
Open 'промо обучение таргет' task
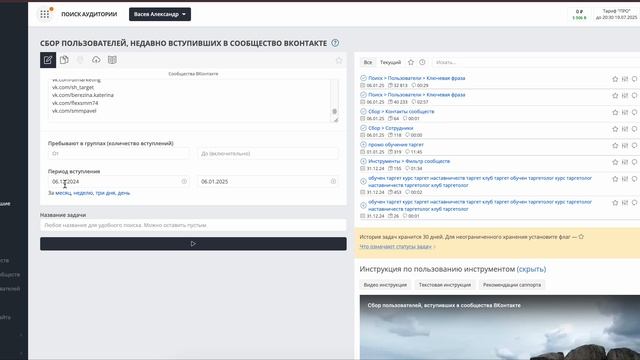click(396, 144)
